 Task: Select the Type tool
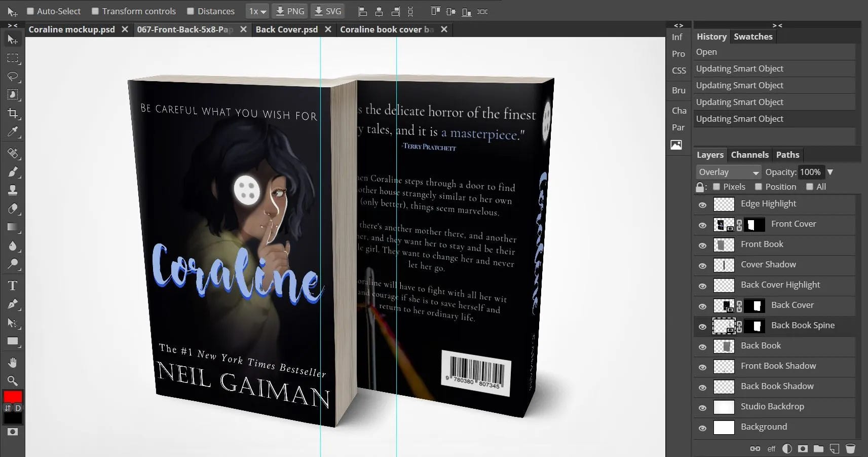pos(13,286)
